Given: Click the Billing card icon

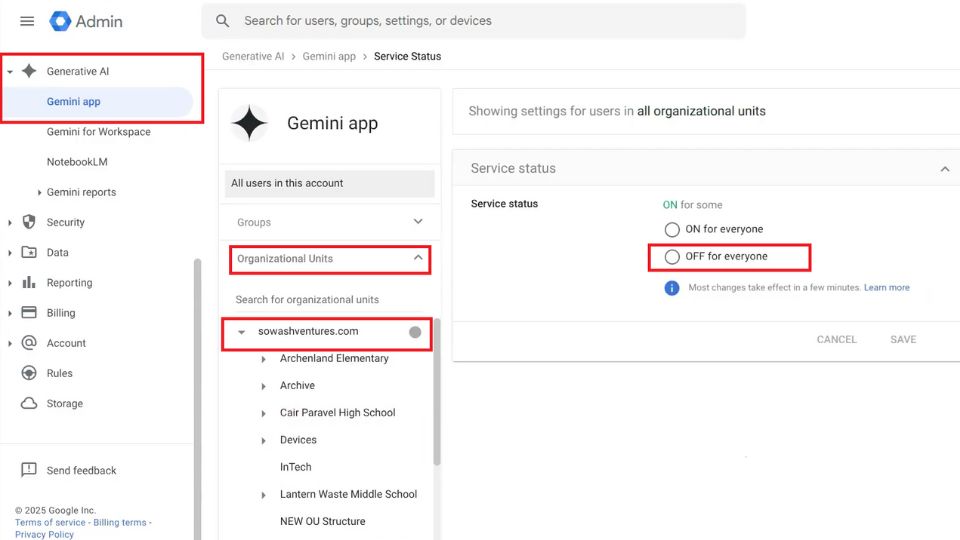Looking at the screenshot, I should coord(29,313).
